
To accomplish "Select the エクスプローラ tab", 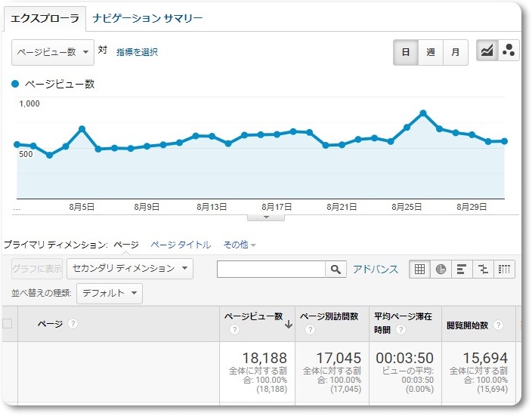I will click(45, 18).
